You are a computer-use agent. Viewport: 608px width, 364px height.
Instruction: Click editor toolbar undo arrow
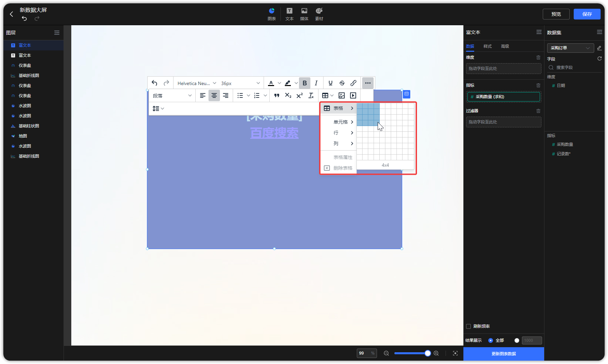[154, 83]
